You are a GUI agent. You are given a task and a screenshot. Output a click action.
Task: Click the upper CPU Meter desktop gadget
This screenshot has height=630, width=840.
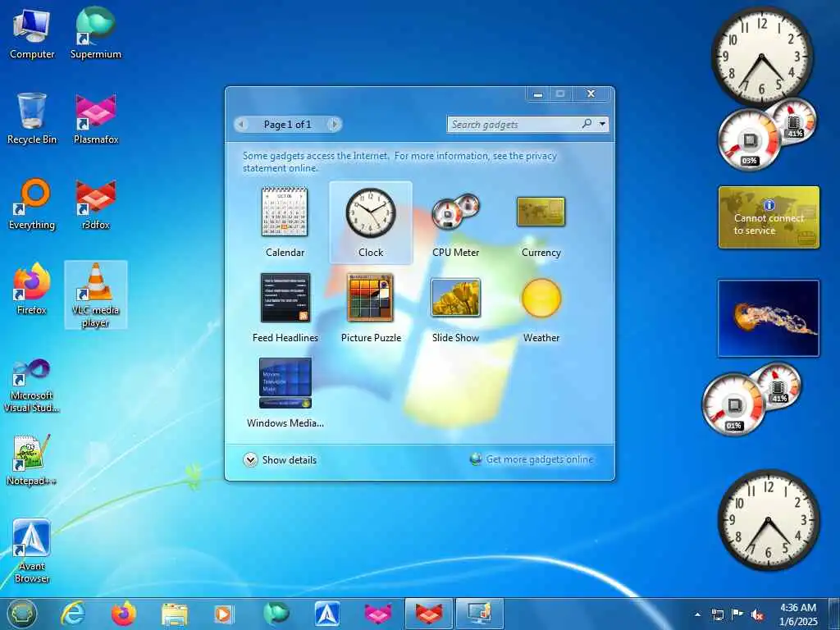click(766, 134)
